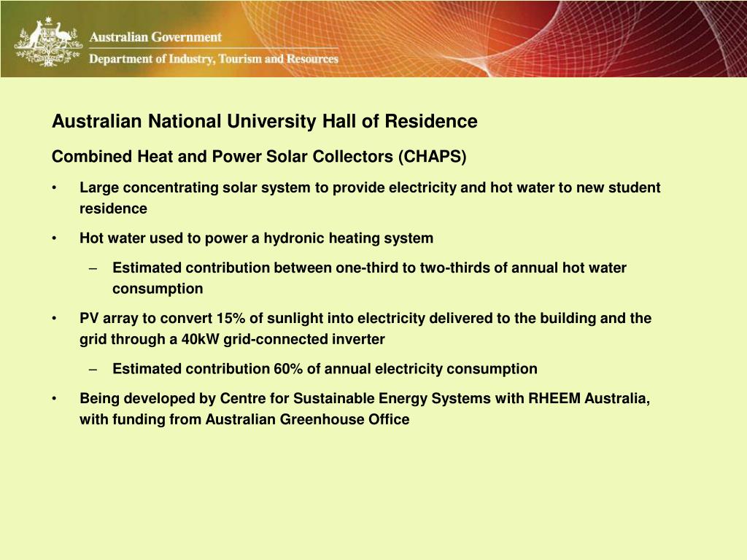Click bullet starting 'Large concentrating solar system'
This screenshot has height=560, width=747.
point(370,198)
